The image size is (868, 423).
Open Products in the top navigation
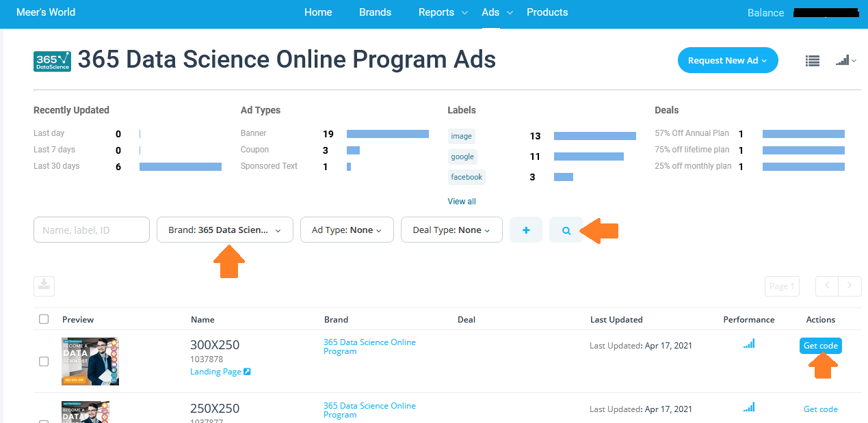[x=547, y=12]
